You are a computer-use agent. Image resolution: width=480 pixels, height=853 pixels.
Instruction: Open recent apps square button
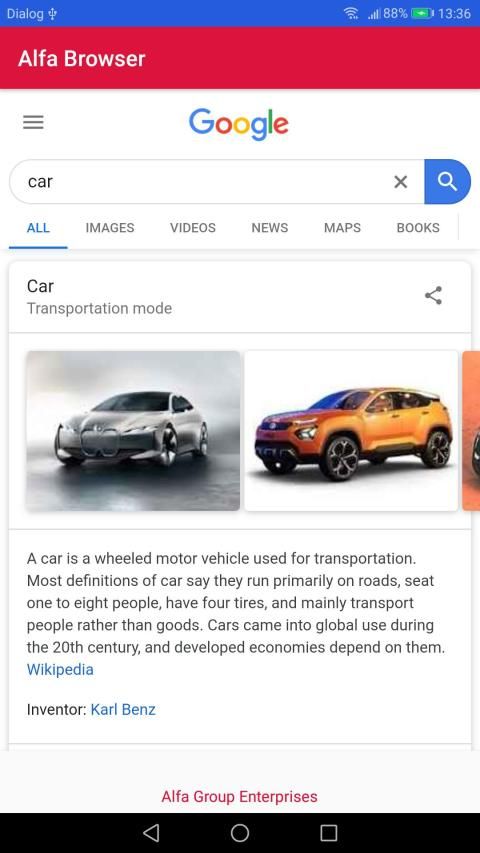click(x=329, y=832)
